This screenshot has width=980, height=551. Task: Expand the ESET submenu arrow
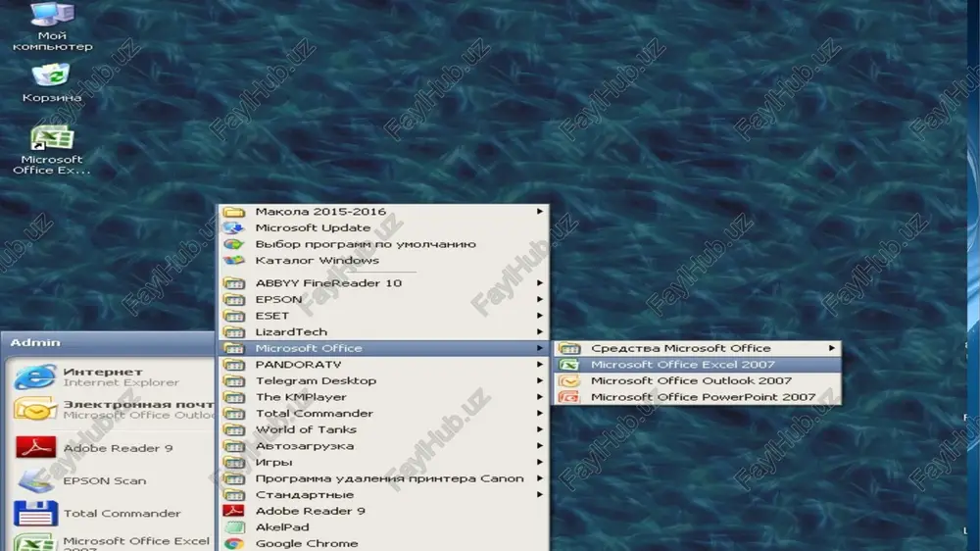coord(539,316)
